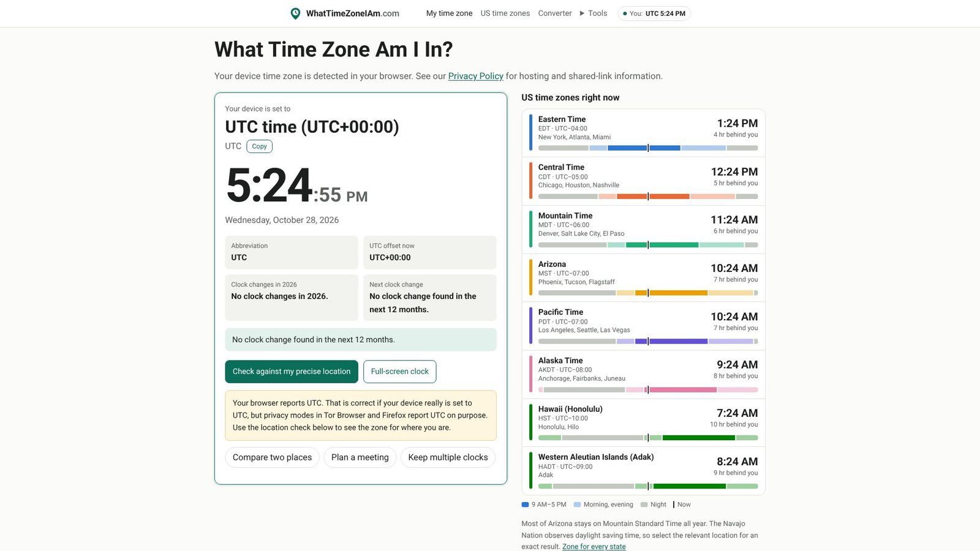This screenshot has width=980, height=551.
Task: Open the US time zones nav item
Action: click(x=505, y=13)
